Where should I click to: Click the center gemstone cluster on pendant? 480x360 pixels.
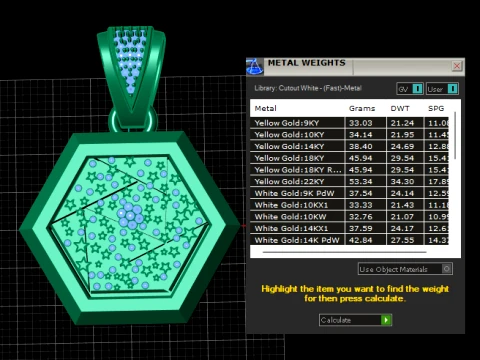[130, 216]
